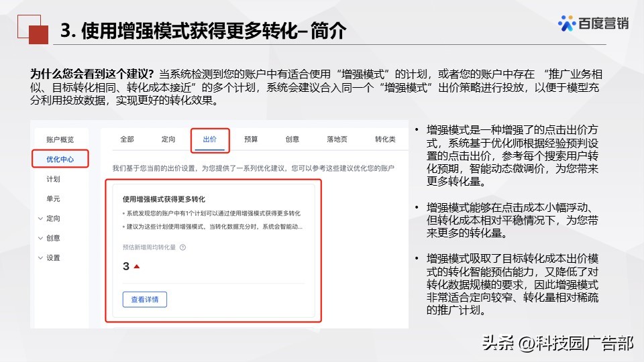Expand the 创意 sidebar chevron
Image resolution: width=644 pixels, height=362 pixels.
point(40,238)
